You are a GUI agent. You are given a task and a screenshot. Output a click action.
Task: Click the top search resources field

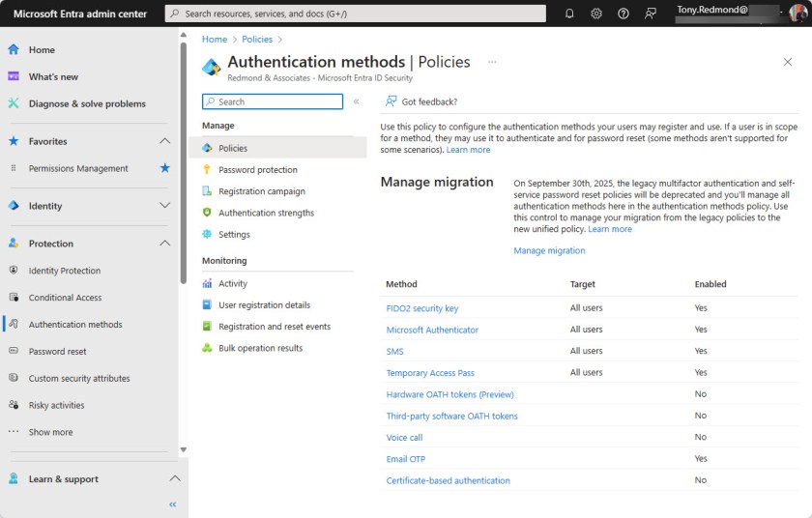pos(356,14)
